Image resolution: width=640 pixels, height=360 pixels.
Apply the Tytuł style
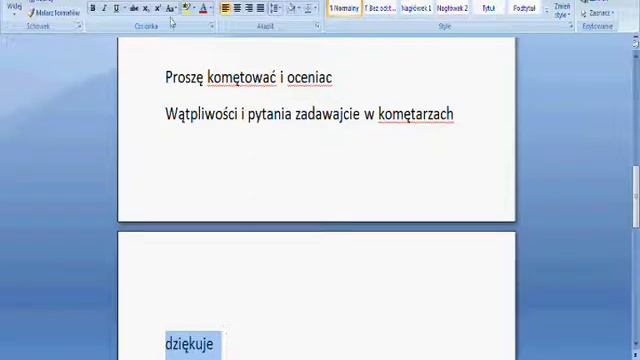click(488, 8)
